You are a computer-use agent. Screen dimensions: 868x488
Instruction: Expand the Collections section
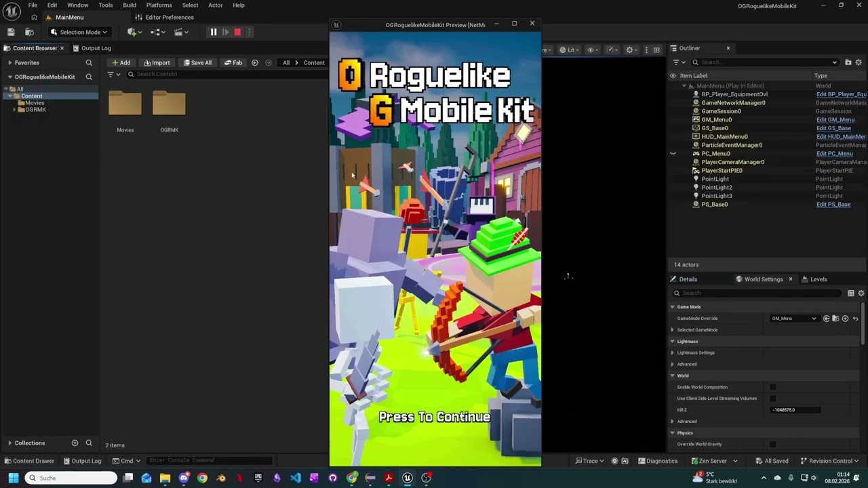coord(9,443)
